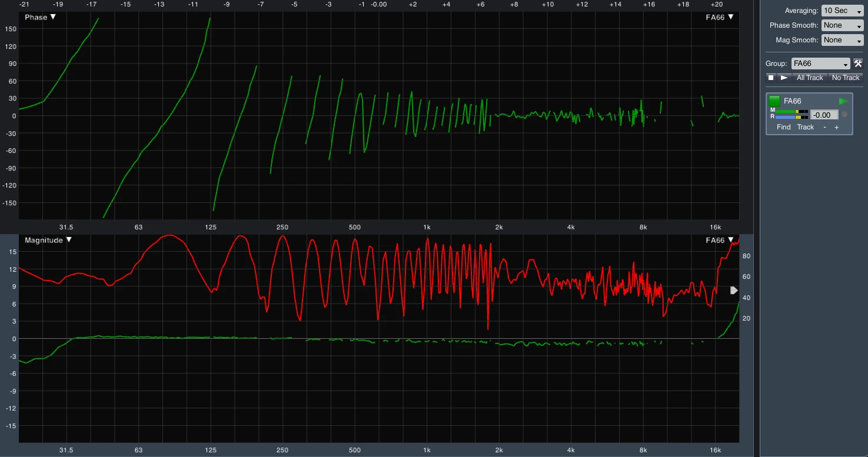This screenshot has height=457, width=868.
Task: Open the Group dropdown showing FA66
Action: (x=820, y=64)
